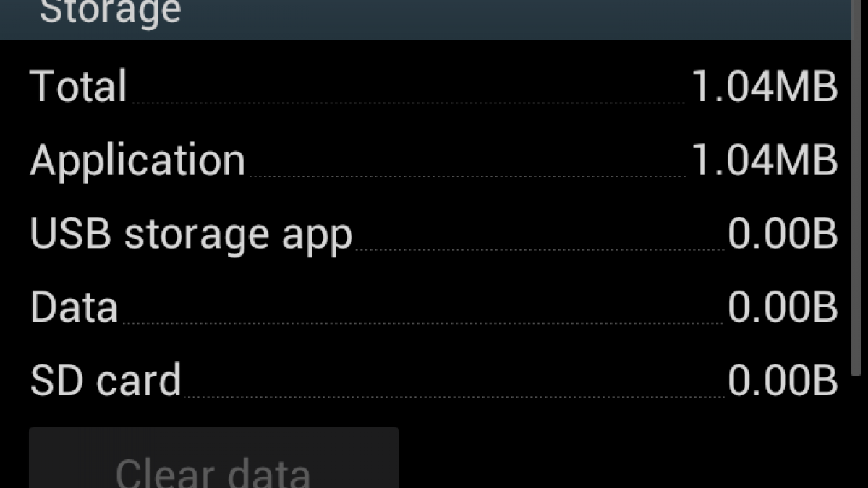This screenshot has width=868, height=488.
Task: Click the dotted leader line in the USB storage app row
Action: [x=539, y=250]
